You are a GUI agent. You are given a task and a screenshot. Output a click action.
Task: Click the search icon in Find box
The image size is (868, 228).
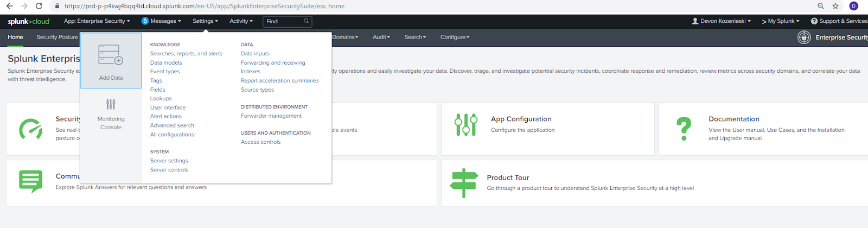pos(307,21)
